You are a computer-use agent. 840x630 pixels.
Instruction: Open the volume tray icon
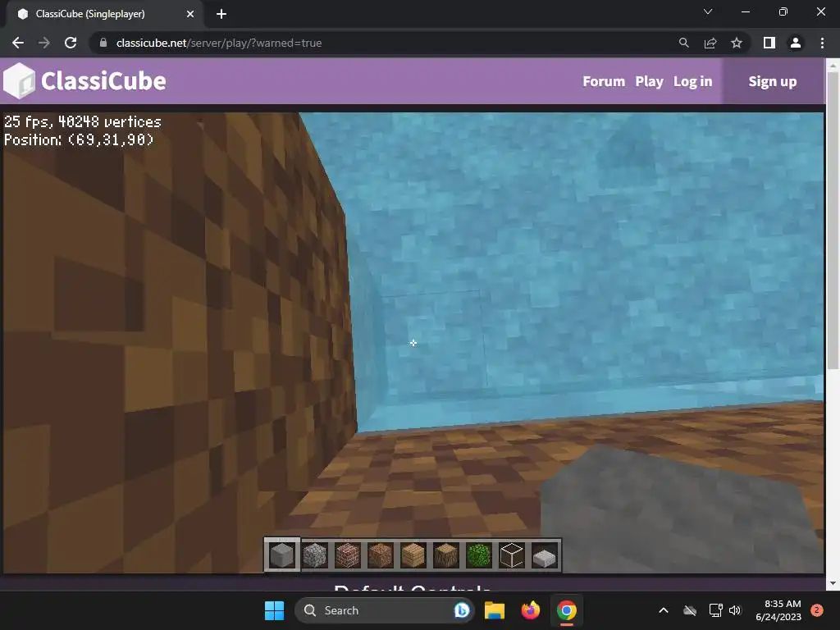[735, 610]
